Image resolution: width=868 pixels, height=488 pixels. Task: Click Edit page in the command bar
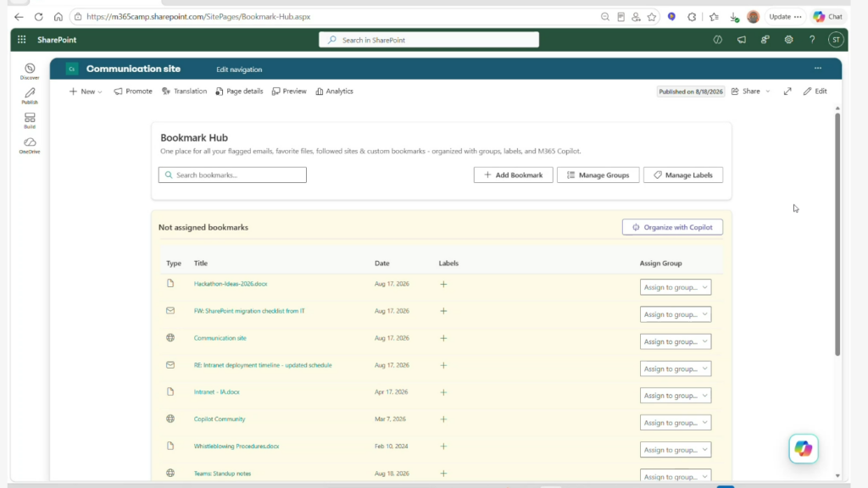815,91
